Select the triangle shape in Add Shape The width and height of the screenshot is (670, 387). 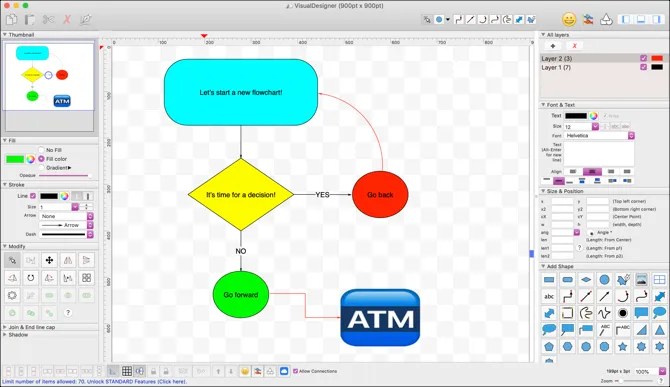coord(660,330)
